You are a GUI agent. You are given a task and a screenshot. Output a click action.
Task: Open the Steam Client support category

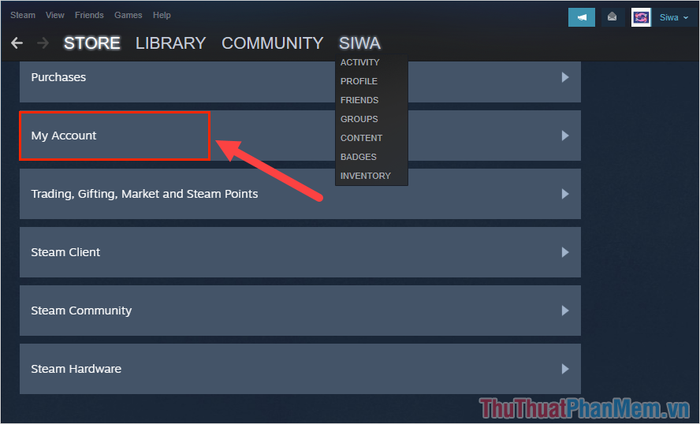pos(300,252)
